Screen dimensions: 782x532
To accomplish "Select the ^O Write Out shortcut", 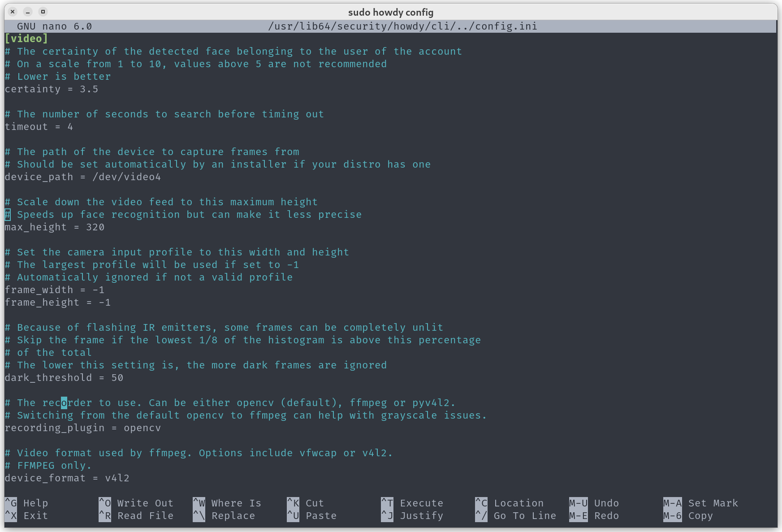I will pos(136,503).
